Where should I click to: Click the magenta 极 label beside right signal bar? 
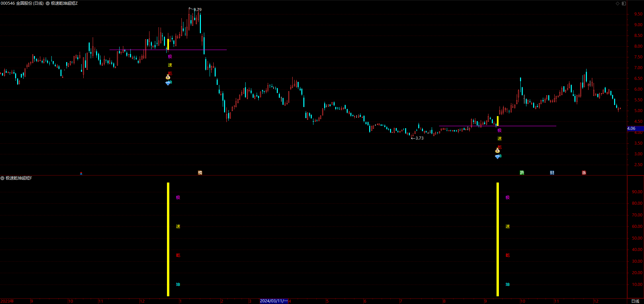508,198
